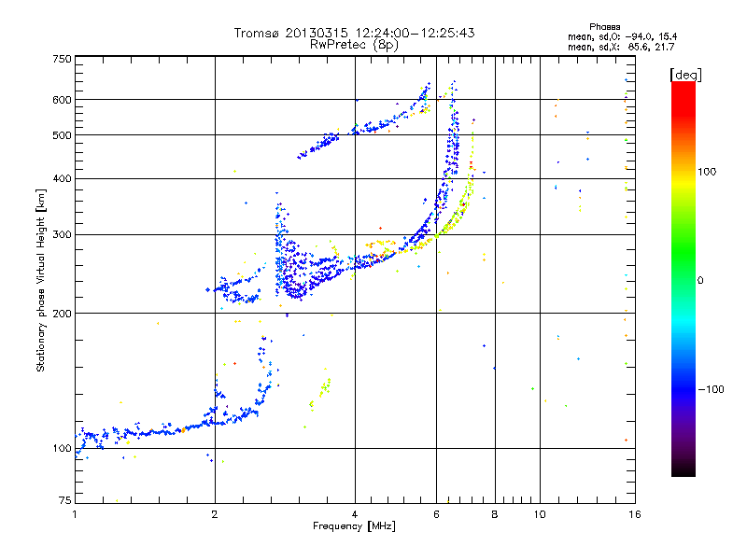This screenshot has height=560, width=747.
Task: Click the '100' colorbar tick label
Action: [707, 172]
